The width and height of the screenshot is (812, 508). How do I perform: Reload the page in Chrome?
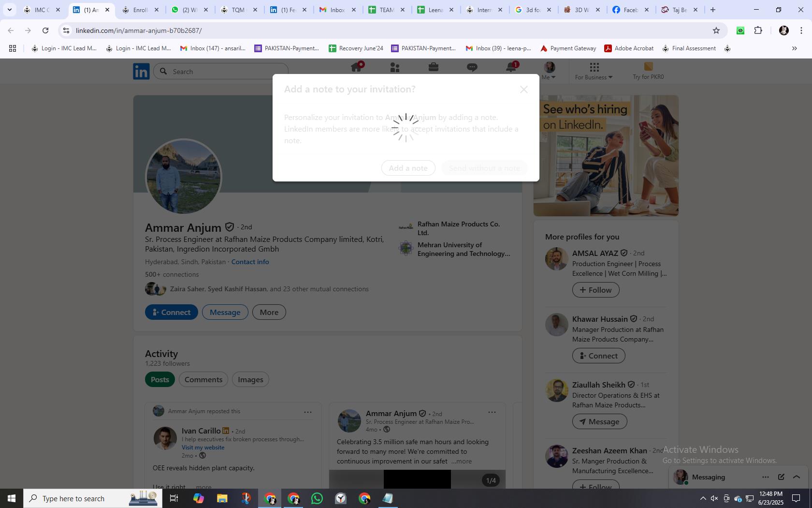point(45,30)
